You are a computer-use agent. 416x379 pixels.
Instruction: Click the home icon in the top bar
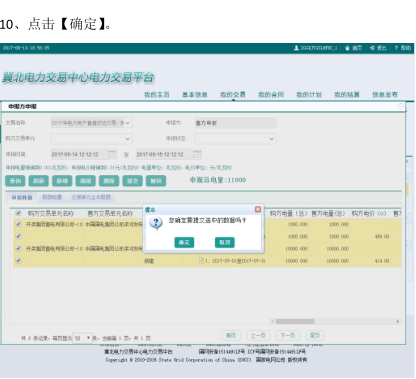pos(347,48)
